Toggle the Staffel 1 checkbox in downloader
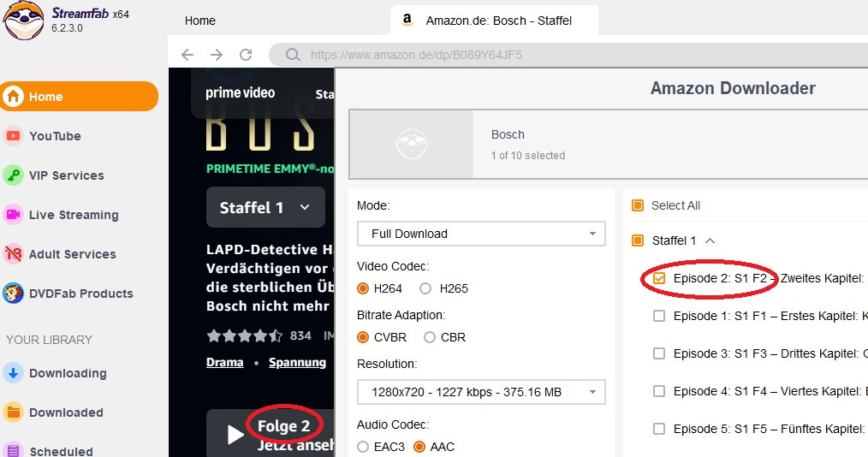This screenshot has width=868, height=457. pos(638,240)
